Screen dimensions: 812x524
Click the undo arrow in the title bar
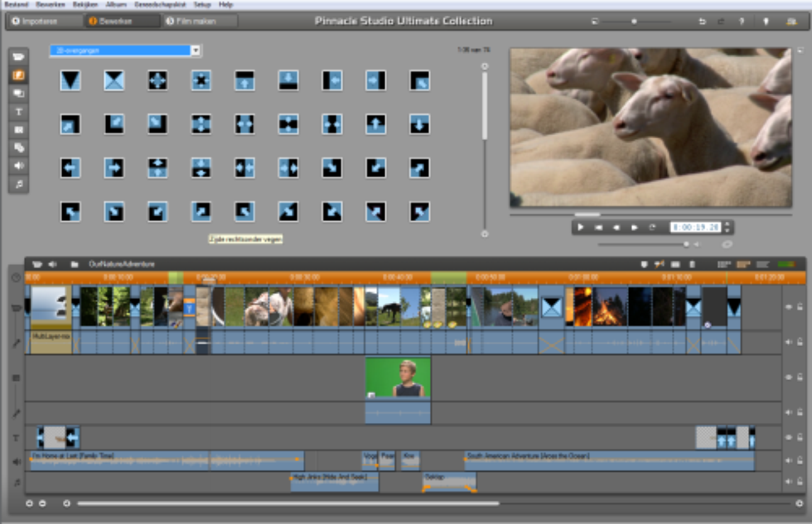[x=703, y=22]
